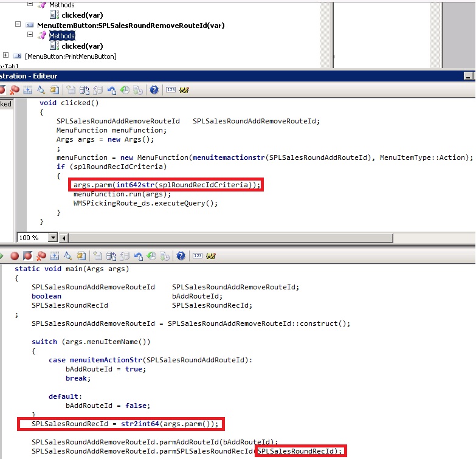Click 'bAddRouteId = false;' line
The width and height of the screenshot is (476, 459).
click(x=108, y=406)
